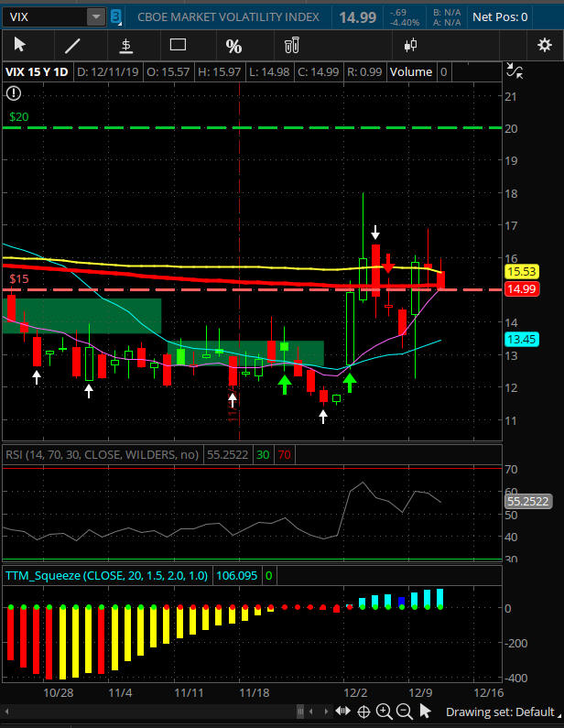
Task: Open the studies beaker icon
Action: point(292,45)
